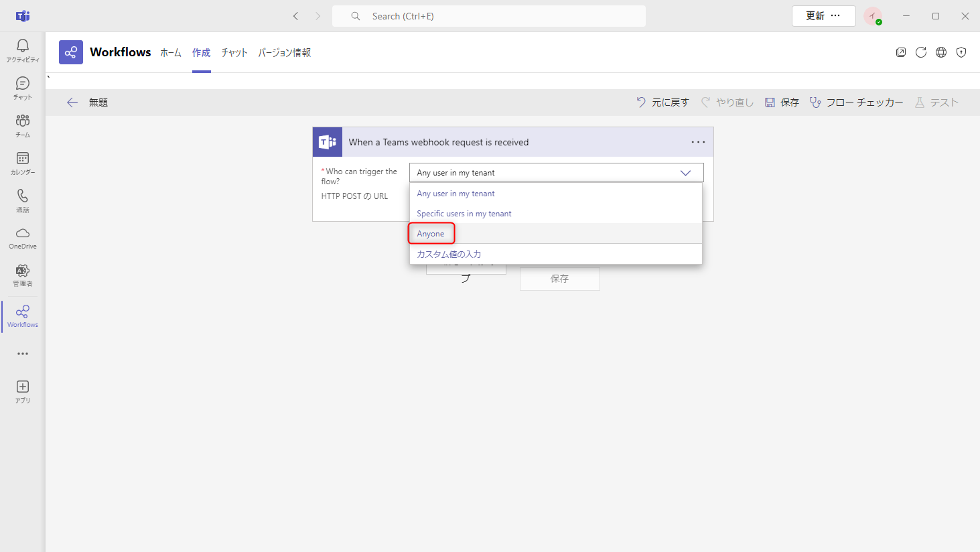
Task: Open the globe website icon
Action: pos(941,52)
